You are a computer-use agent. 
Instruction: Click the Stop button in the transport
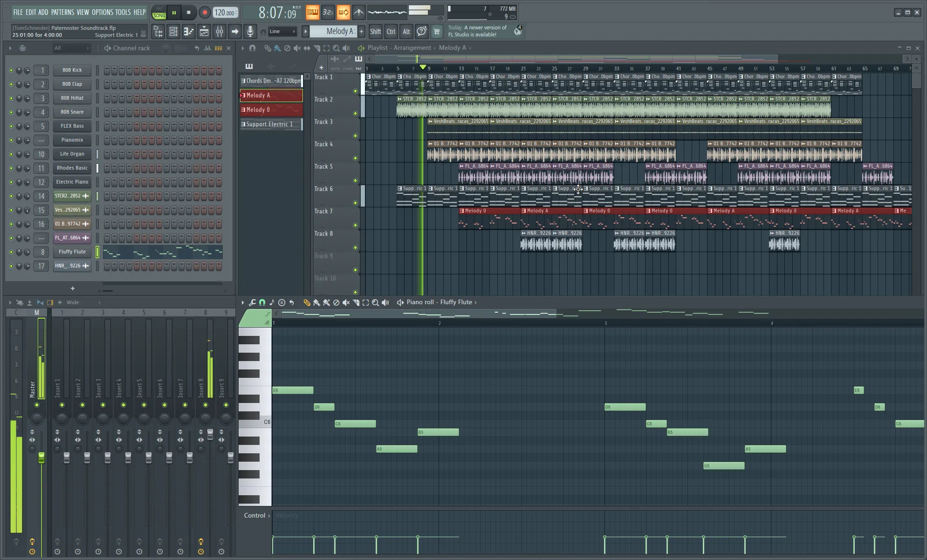pyautogui.click(x=189, y=12)
